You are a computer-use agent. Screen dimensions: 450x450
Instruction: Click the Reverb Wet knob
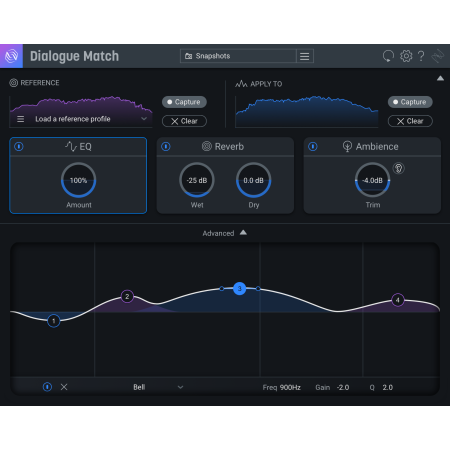[x=197, y=180]
